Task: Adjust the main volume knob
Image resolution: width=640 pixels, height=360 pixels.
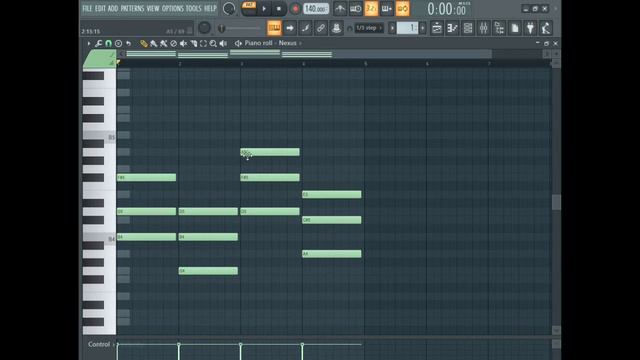Action: (x=229, y=9)
